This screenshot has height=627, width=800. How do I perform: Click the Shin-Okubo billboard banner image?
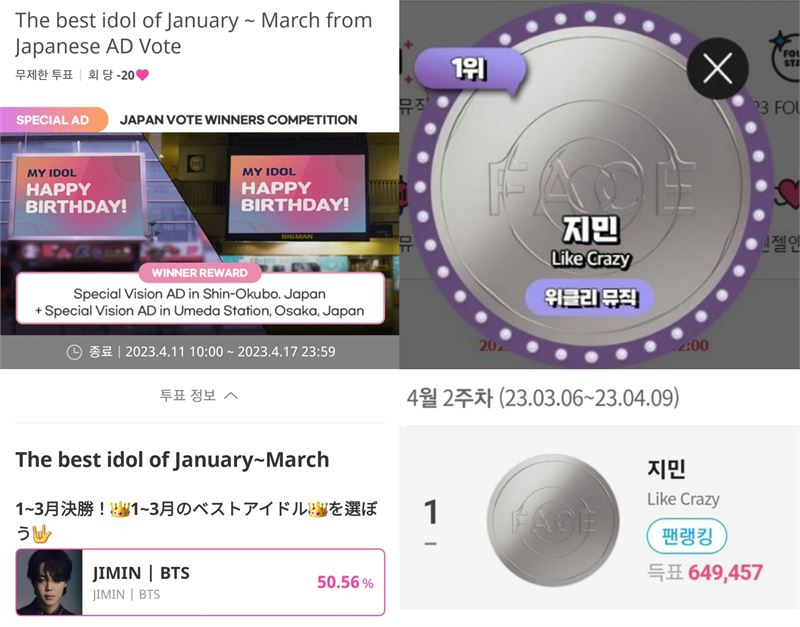coord(78,197)
